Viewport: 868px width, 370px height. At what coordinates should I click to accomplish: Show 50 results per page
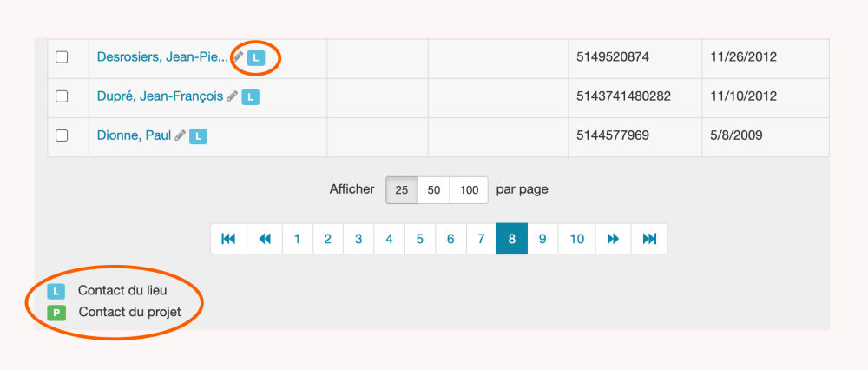[434, 189]
